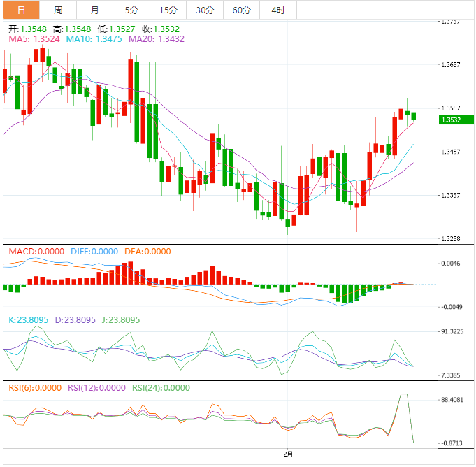476x467 pixels.
Task: Click the -0.0049 MACD axis value
Action: (452, 307)
